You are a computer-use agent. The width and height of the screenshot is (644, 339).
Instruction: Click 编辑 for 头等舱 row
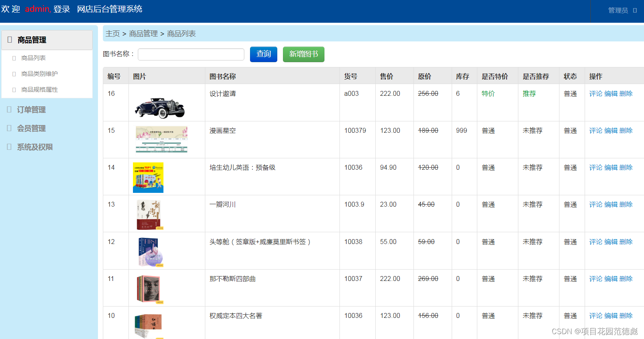(x=611, y=242)
